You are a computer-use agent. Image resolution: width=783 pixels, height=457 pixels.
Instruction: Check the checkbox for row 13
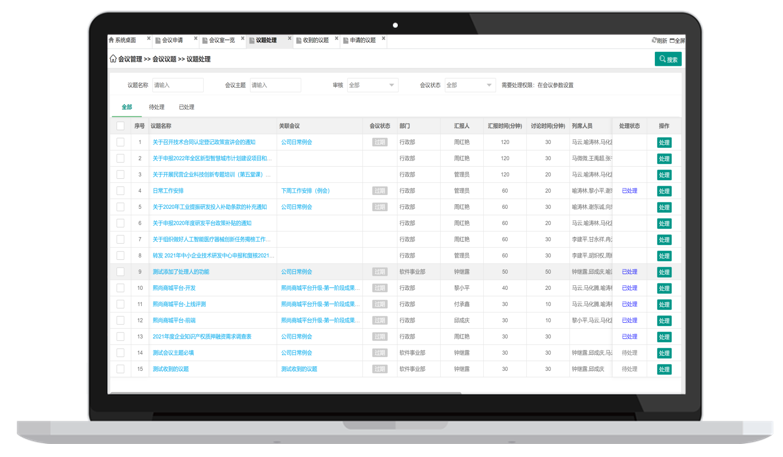(x=120, y=337)
